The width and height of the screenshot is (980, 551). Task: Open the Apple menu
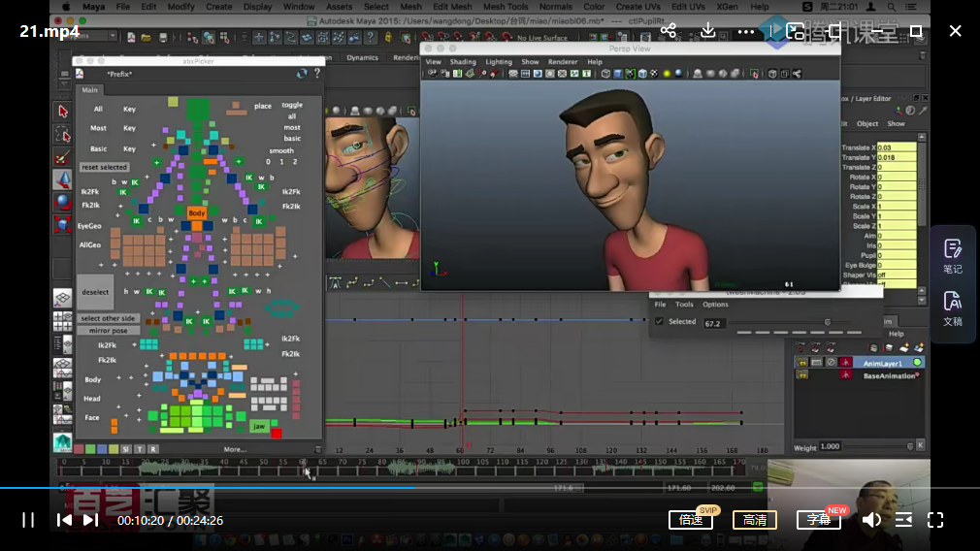pyautogui.click(x=66, y=7)
